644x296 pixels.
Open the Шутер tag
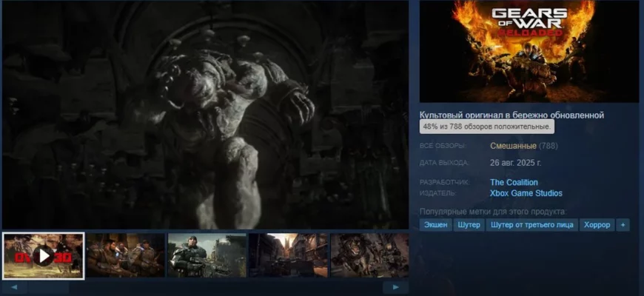click(469, 225)
